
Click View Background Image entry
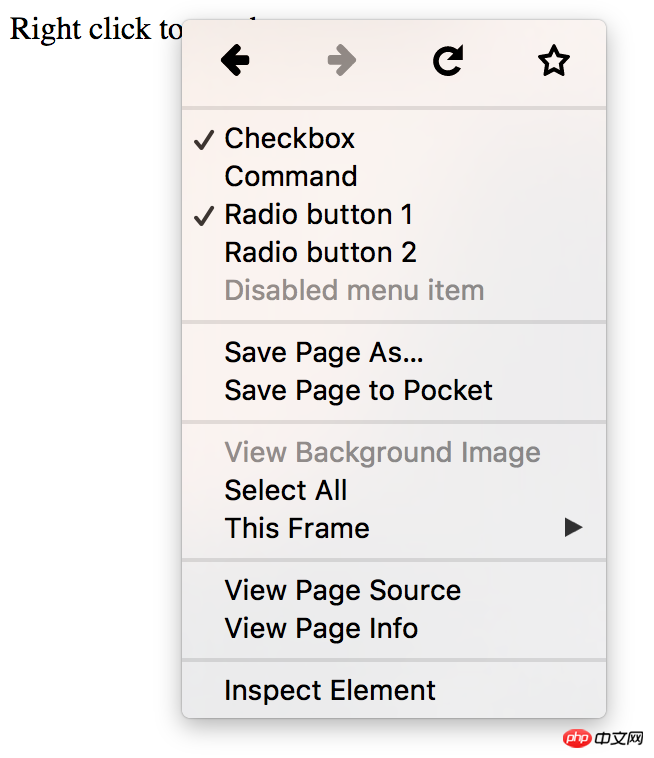382,453
